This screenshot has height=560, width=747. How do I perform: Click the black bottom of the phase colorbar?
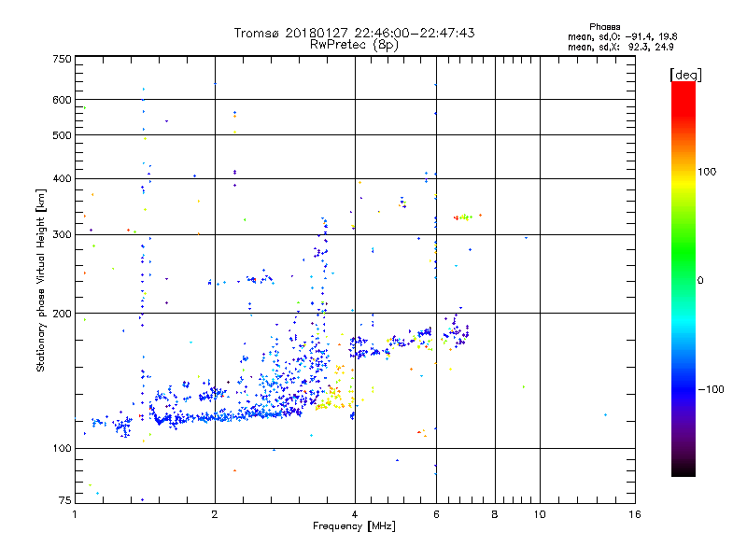684,469
